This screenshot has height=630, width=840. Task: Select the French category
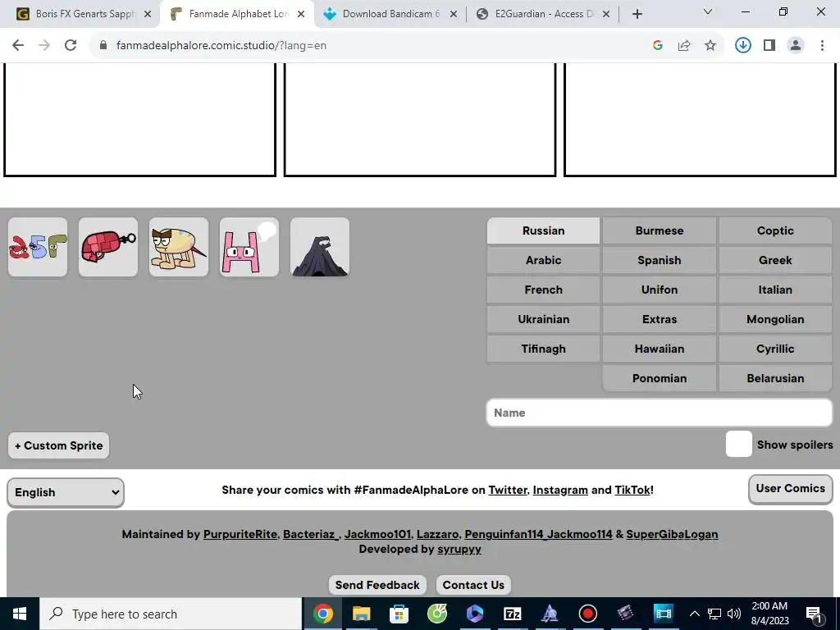543,290
